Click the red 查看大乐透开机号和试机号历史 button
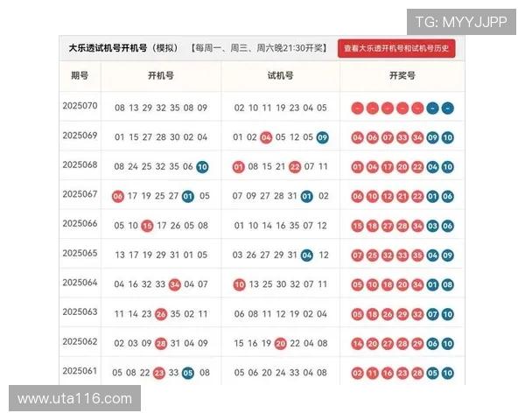The height and width of the screenshot is (420, 525). click(x=396, y=48)
